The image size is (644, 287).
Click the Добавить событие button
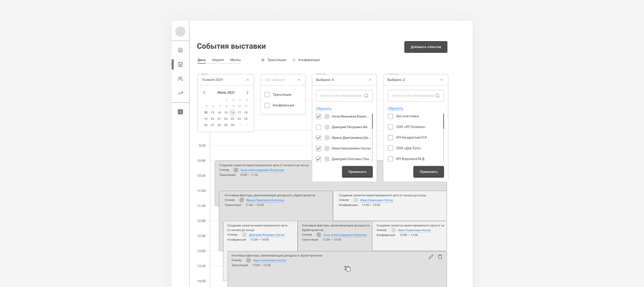point(425,47)
